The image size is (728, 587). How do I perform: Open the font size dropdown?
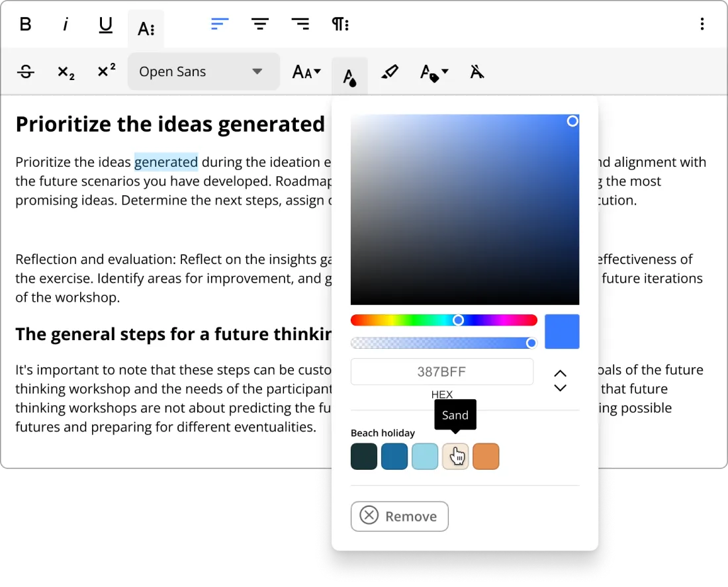point(306,71)
